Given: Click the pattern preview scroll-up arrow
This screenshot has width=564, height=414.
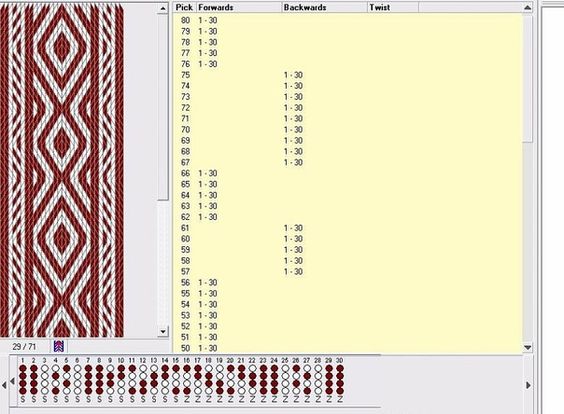Looking at the screenshot, I should (x=163, y=8).
